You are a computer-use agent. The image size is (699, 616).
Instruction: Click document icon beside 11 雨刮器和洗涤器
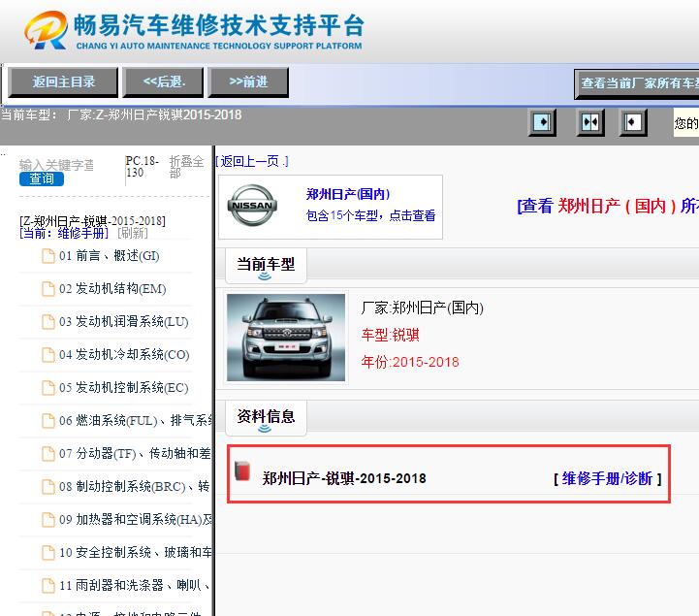(48, 585)
